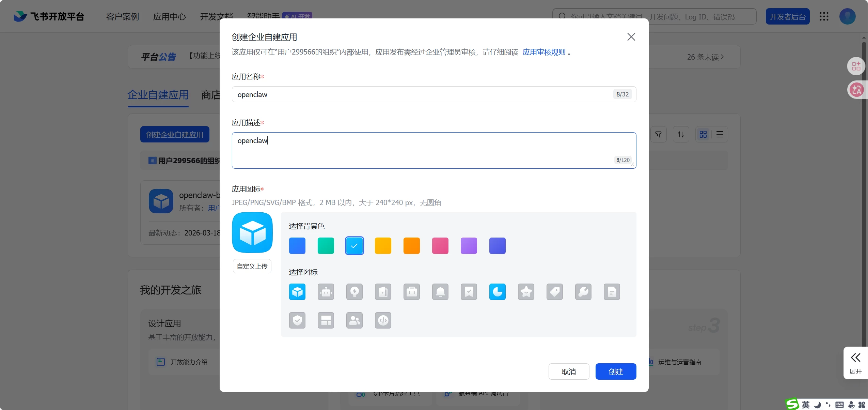Click the 取消 button
The image size is (868, 410).
pyautogui.click(x=568, y=371)
